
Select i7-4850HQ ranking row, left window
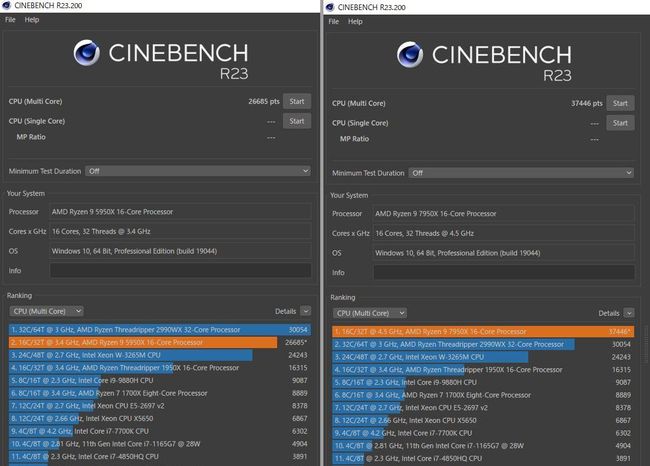coord(160,456)
